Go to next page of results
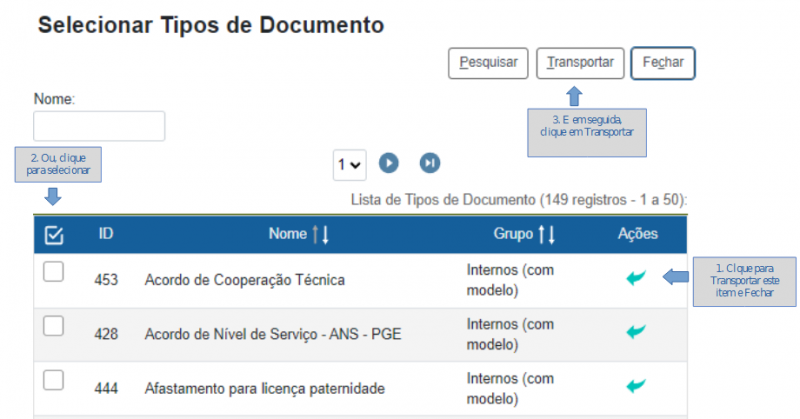 pyautogui.click(x=389, y=163)
